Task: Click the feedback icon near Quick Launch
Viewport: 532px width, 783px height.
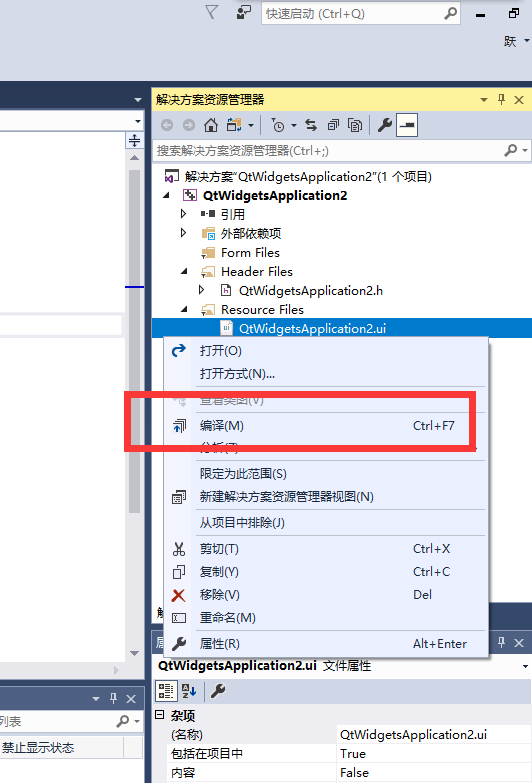Action: pos(243,12)
